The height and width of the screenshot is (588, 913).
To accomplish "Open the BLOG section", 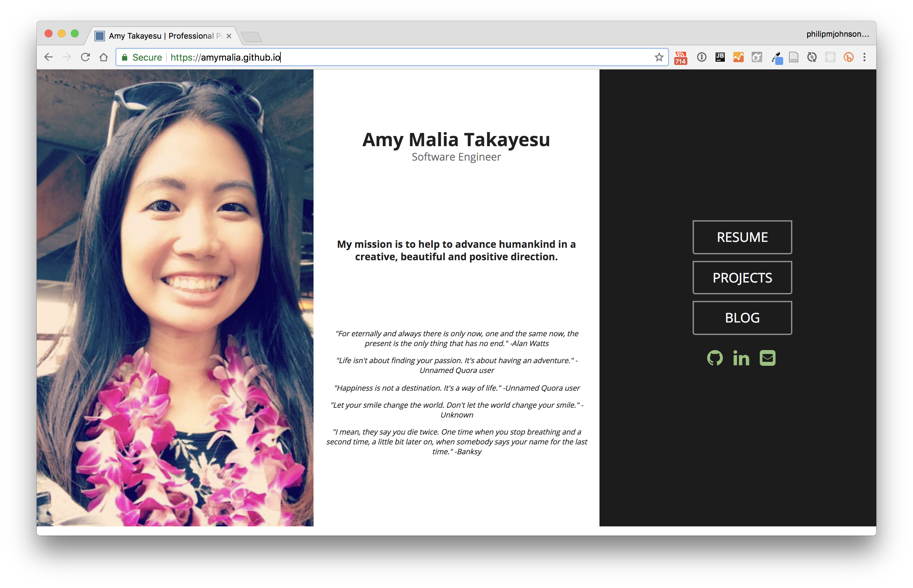I will pyautogui.click(x=742, y=317).
